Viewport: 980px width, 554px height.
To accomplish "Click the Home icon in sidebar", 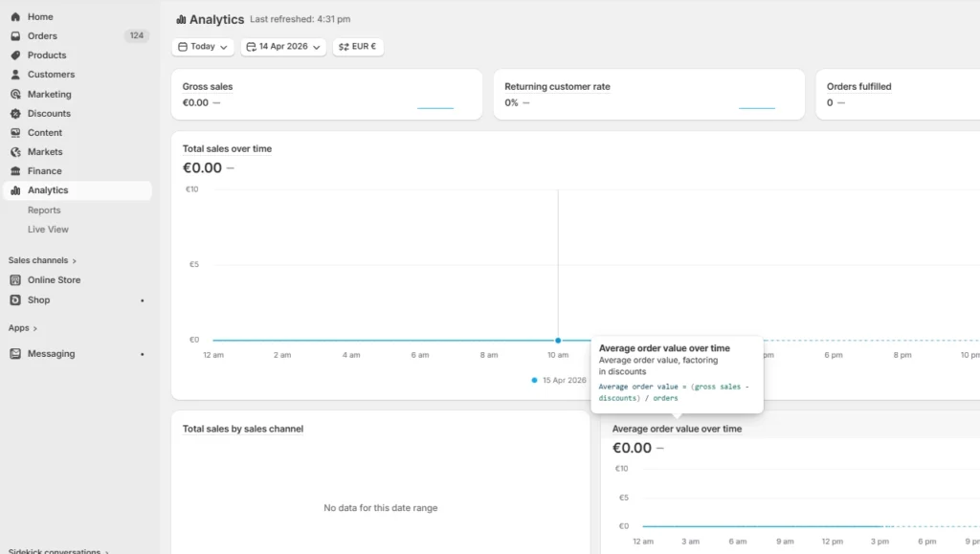I will pyautogui.click(x=15, y=17).
